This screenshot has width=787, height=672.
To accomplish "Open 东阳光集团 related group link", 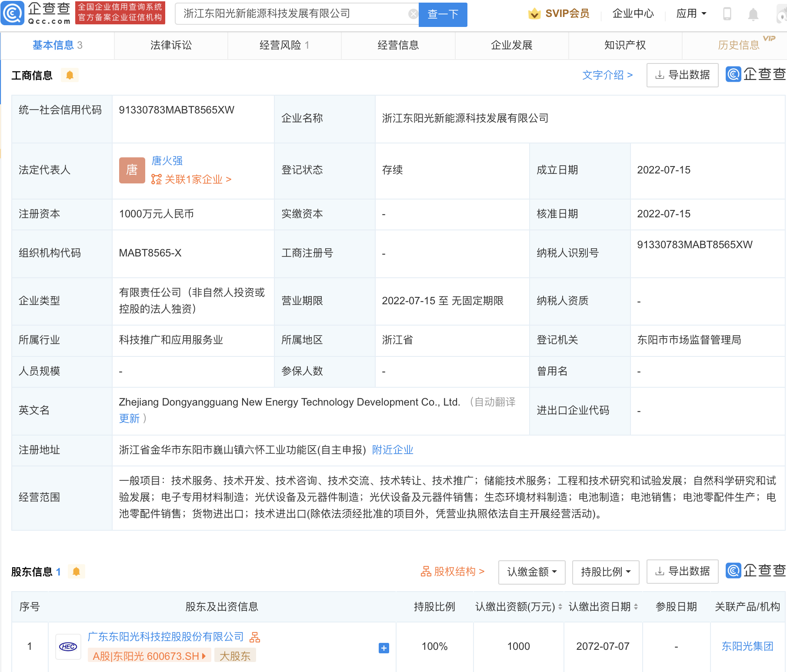I will (747, 646).
